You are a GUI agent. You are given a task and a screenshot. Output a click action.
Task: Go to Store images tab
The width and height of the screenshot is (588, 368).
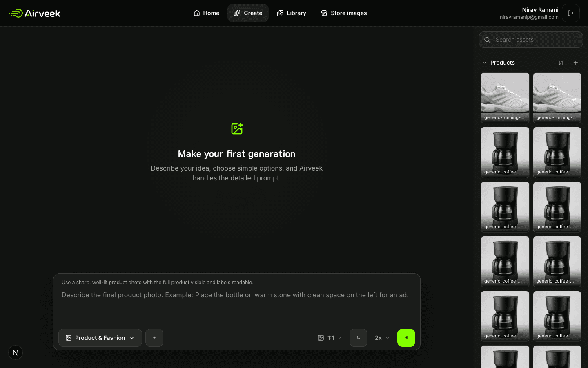point(344,13)
